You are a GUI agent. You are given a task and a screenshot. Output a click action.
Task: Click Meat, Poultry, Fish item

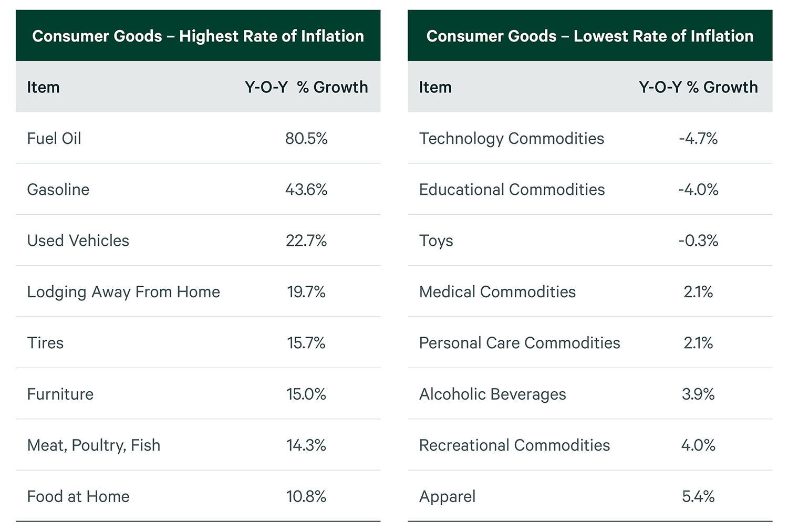(94, 445)
